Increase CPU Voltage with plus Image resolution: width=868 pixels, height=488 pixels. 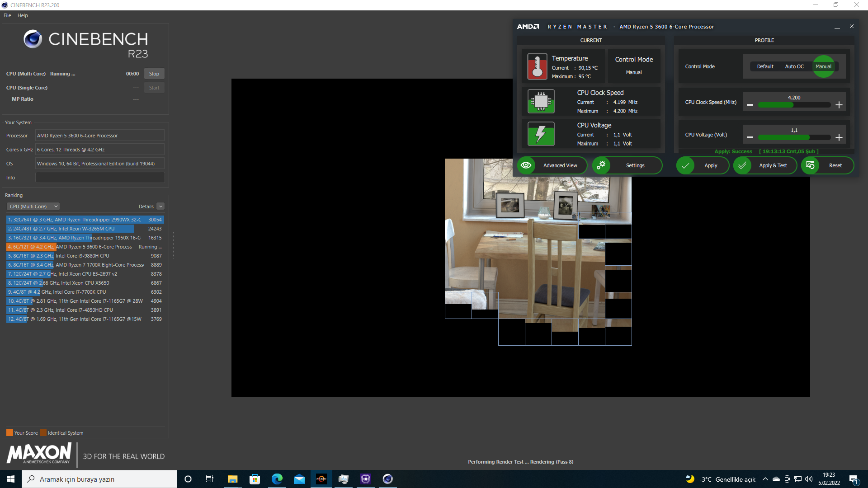pos(839,137)
